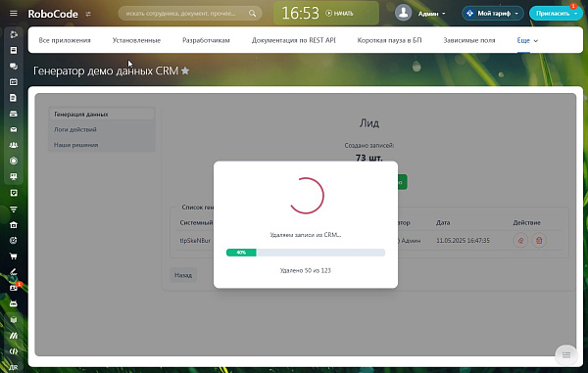
Task: Click the eraser action icon in table row
Action: 520,241
